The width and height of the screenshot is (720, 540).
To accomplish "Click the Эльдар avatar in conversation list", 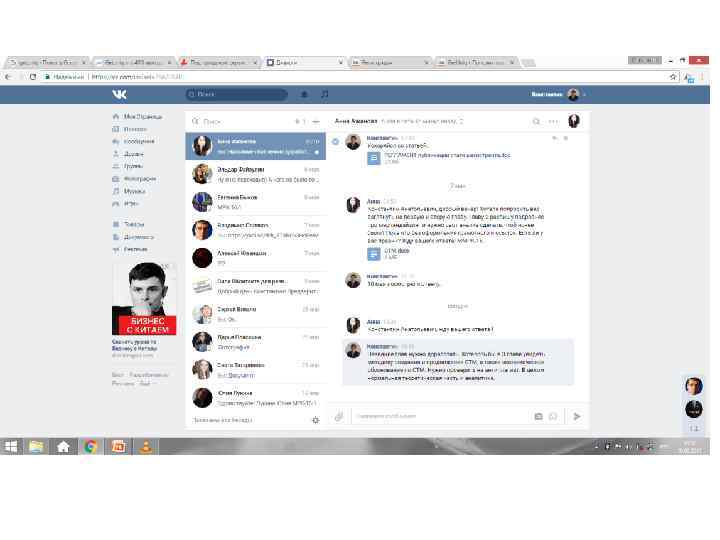I will pos(202,174).
